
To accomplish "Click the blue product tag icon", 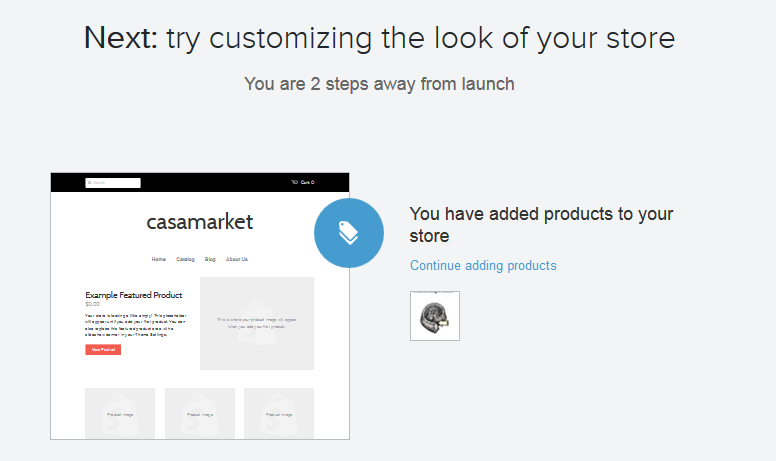I will pyautogui.click(x=348, y=233).
